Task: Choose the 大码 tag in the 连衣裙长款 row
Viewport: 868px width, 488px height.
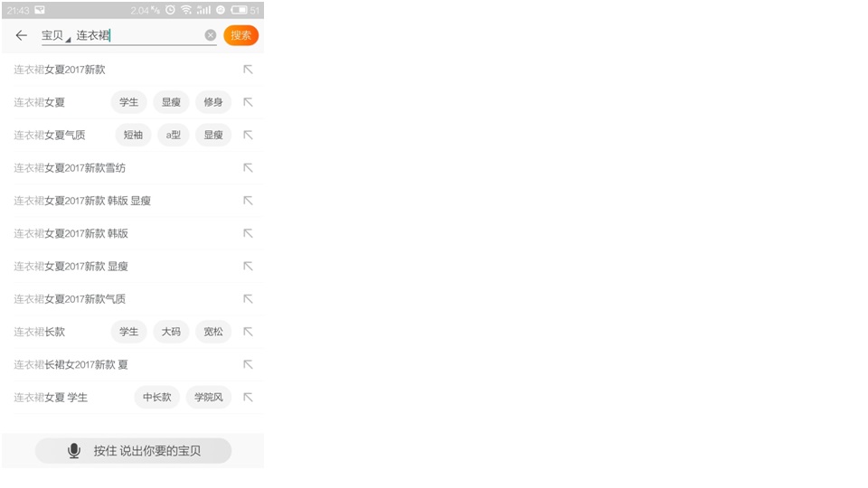Action: tap(171, 332)
